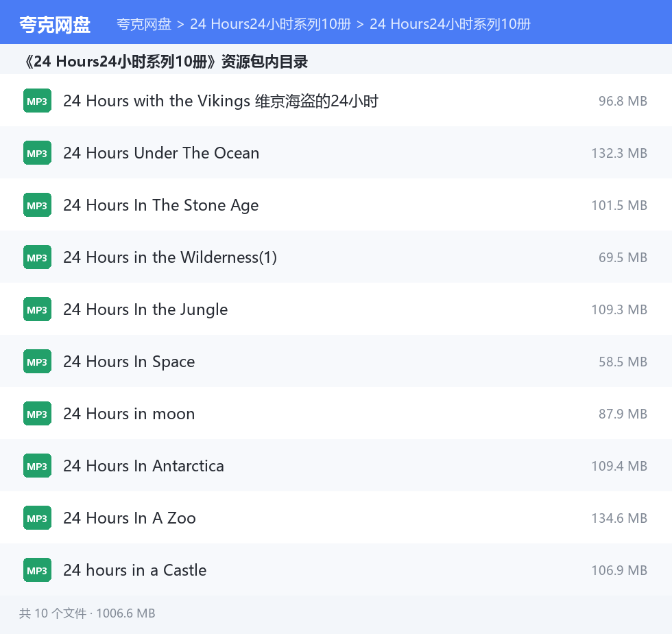Open 24 Hours in moon
Viewport: 672px width, 634px height.
[129, 414]
